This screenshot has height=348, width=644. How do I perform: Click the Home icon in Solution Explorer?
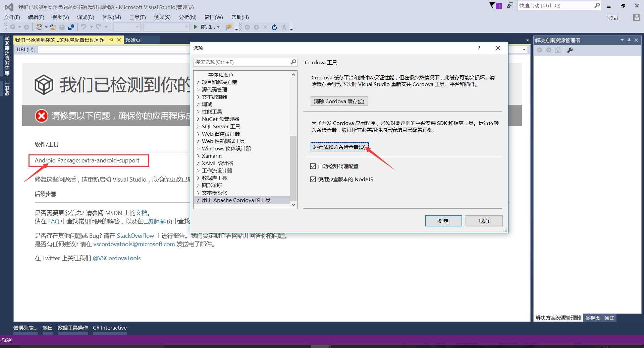[x=558, y=50]
